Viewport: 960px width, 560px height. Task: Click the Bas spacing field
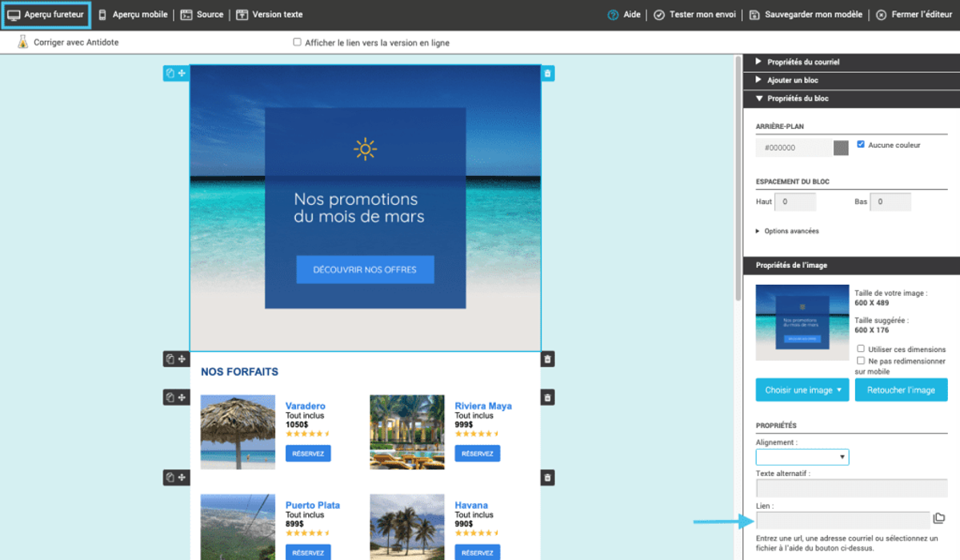pos(890,202)
